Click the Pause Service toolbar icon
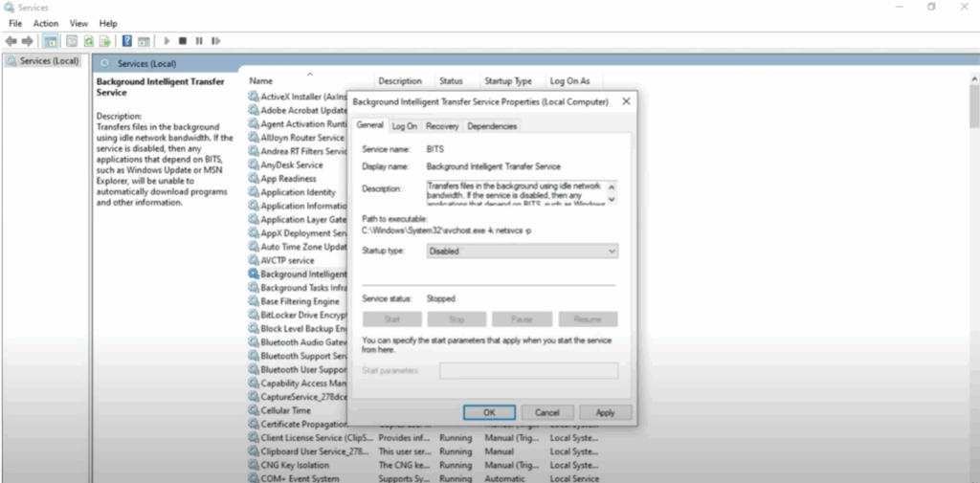 click(x=199, y=41)
